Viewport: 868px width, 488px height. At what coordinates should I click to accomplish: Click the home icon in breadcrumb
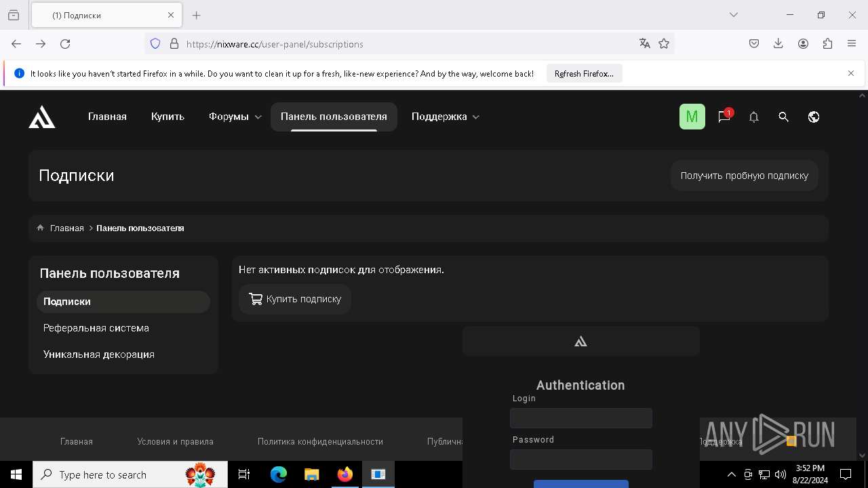tap(41, 228)
